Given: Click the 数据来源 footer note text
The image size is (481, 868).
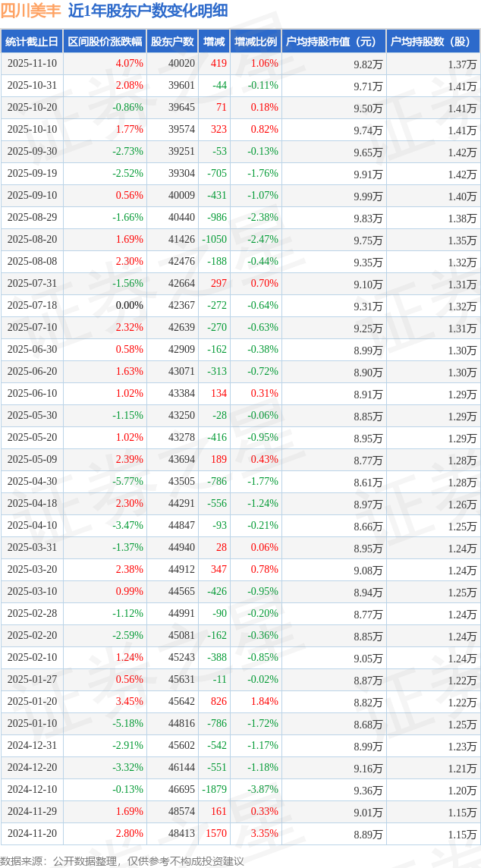Looking at the screenshot, I should 121,860.
